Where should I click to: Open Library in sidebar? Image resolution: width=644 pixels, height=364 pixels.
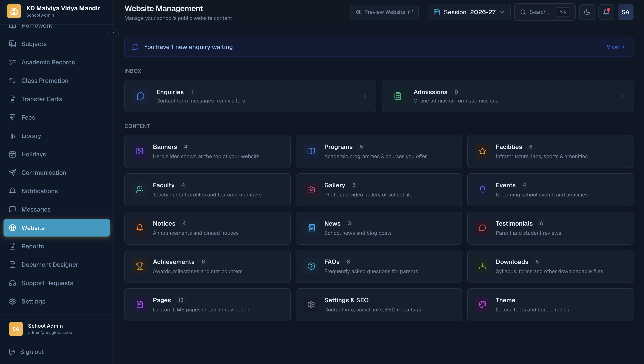57,136
